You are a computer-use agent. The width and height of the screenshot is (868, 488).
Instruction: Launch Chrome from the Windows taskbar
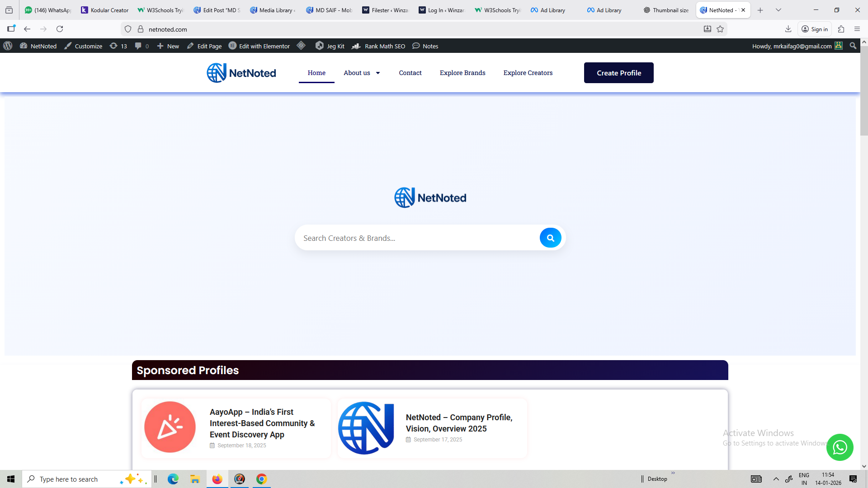coord(261,479)
